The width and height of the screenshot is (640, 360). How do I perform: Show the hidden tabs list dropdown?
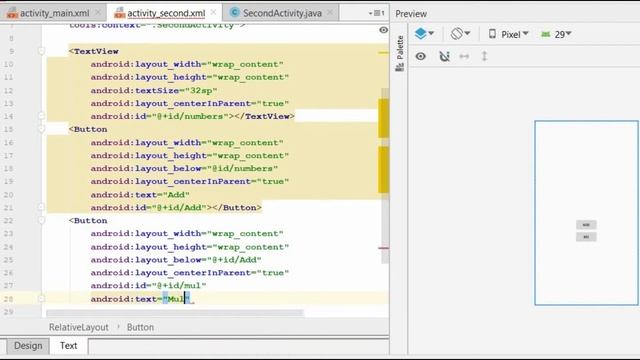pyautogui.click(x=376, y=13)
